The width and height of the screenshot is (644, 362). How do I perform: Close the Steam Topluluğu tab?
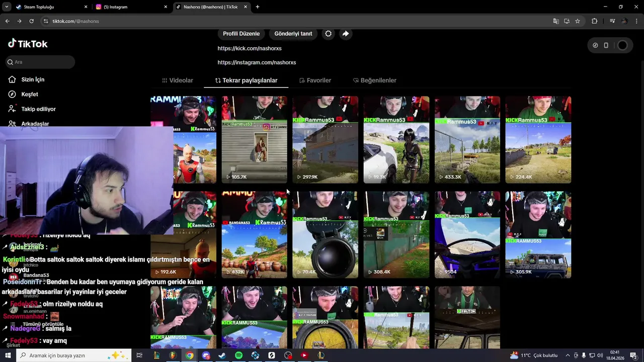pyautogui.click(x=86, y=7)
